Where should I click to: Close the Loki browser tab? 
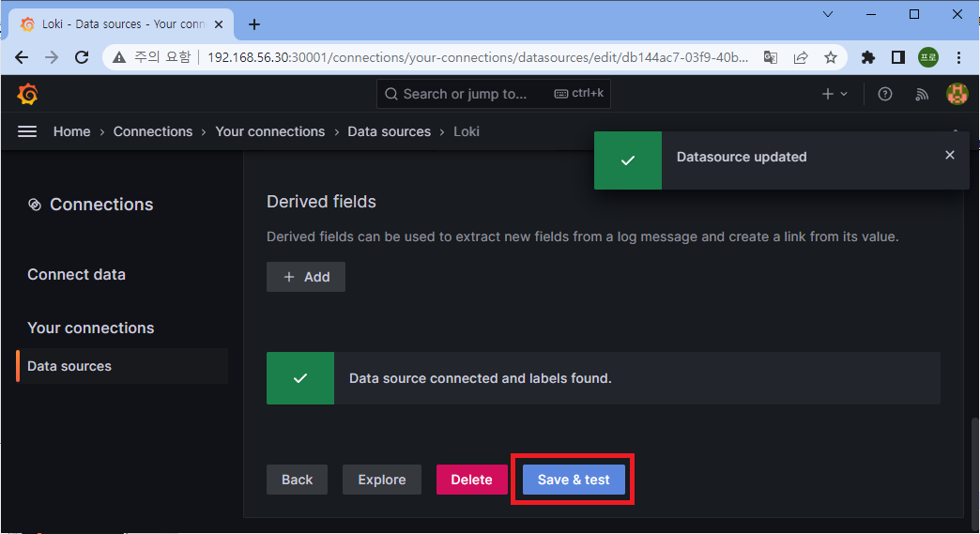[x=219, y=24]
